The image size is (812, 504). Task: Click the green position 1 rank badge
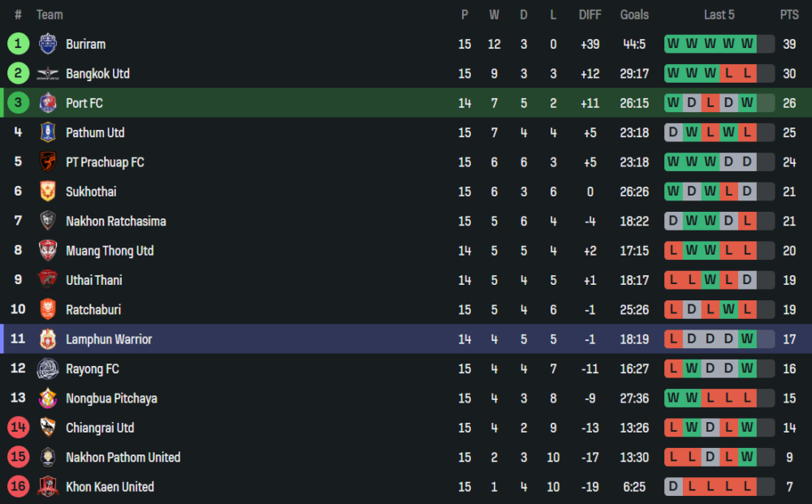click(19, 44)
